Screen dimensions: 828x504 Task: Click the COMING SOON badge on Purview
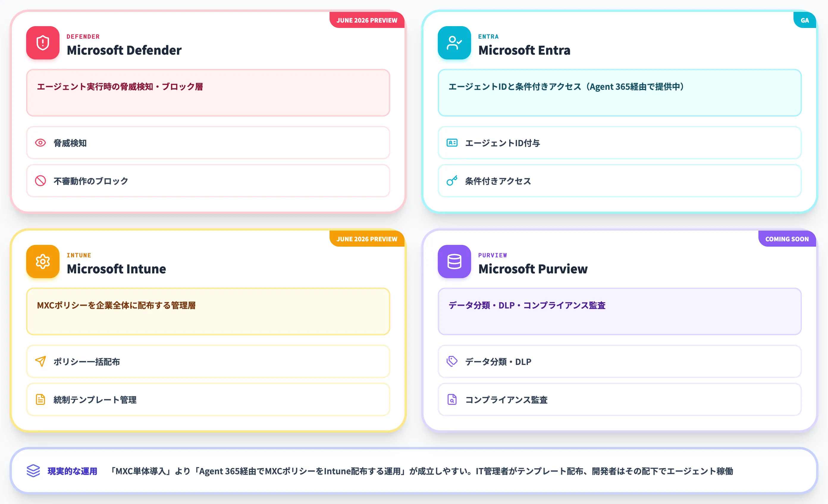coord(787,239)
